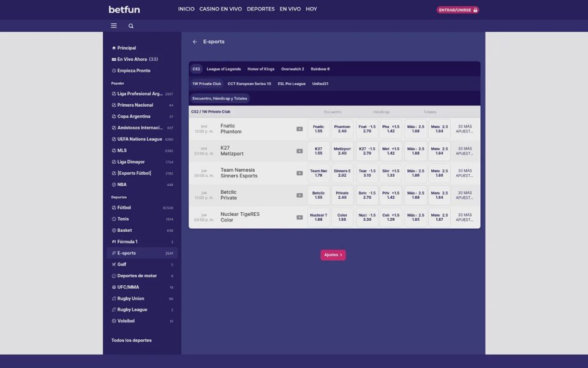Switch to Rainbow 6 tab

(x=320, y=69)
